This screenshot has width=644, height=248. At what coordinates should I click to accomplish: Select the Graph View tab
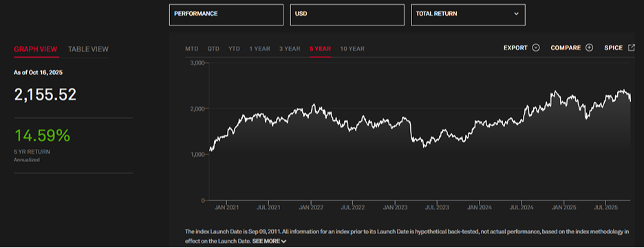click(x=35, y=49)
